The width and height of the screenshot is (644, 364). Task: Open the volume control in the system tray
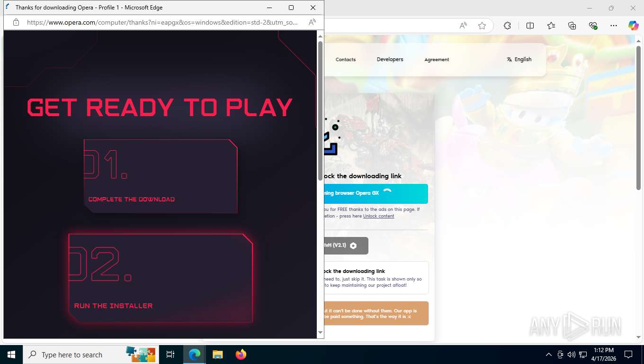[572, 355]
